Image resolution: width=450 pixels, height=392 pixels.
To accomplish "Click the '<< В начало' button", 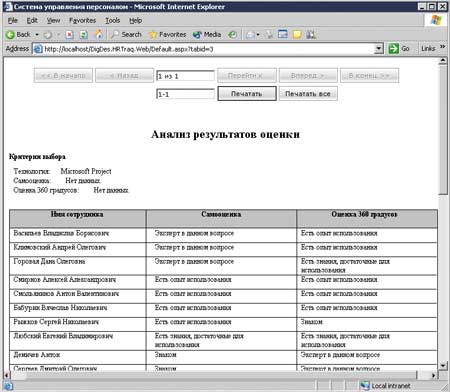I will [x=63, y=75].
